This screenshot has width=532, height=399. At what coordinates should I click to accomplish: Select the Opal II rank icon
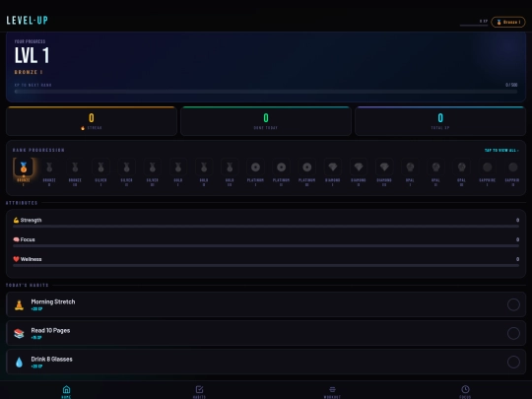436,166
